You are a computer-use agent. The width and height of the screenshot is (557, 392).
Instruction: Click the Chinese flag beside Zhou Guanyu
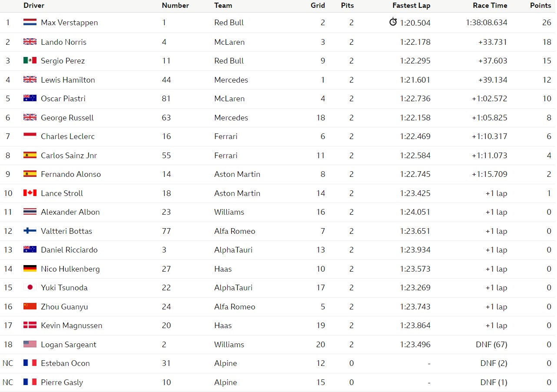point(30,306)
